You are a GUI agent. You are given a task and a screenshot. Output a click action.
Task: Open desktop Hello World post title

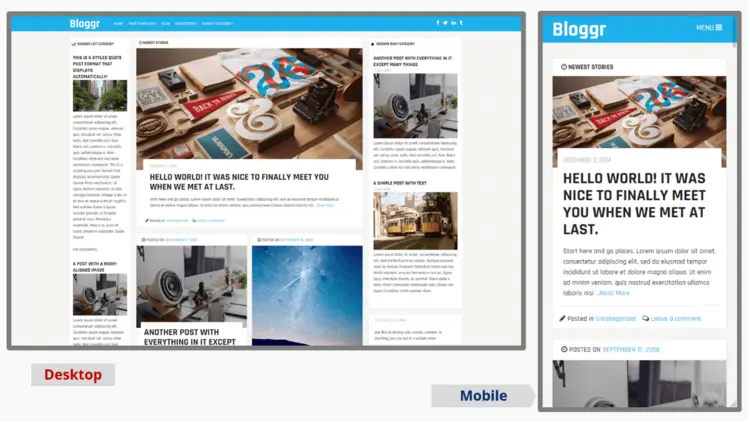pyautogui.click(x=239, y=182)
